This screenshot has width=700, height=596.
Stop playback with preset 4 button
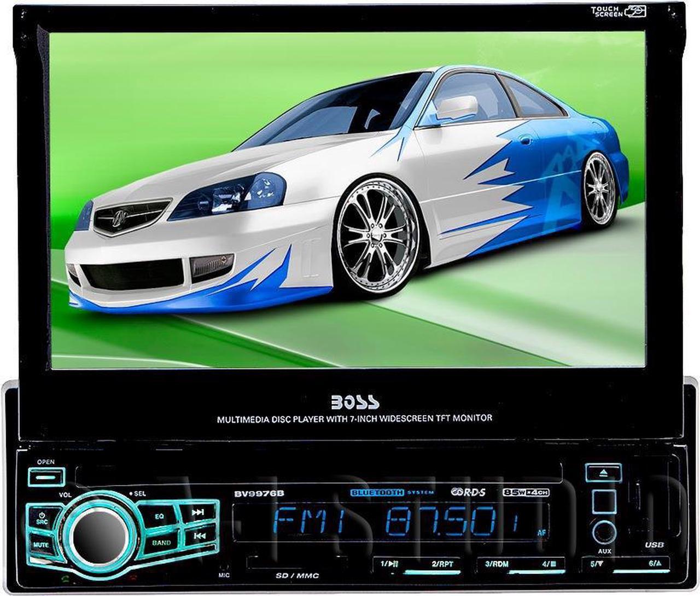click(x=549, y=564)
